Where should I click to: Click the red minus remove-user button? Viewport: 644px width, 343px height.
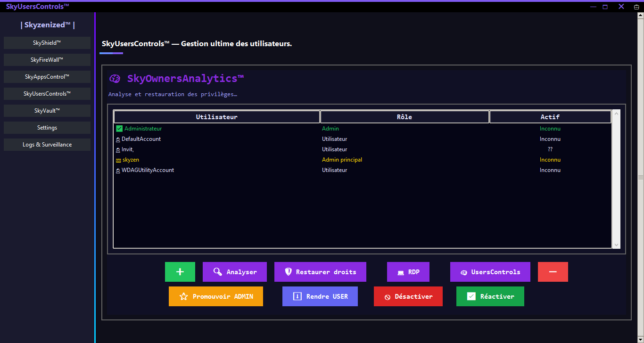coord(553,272)
